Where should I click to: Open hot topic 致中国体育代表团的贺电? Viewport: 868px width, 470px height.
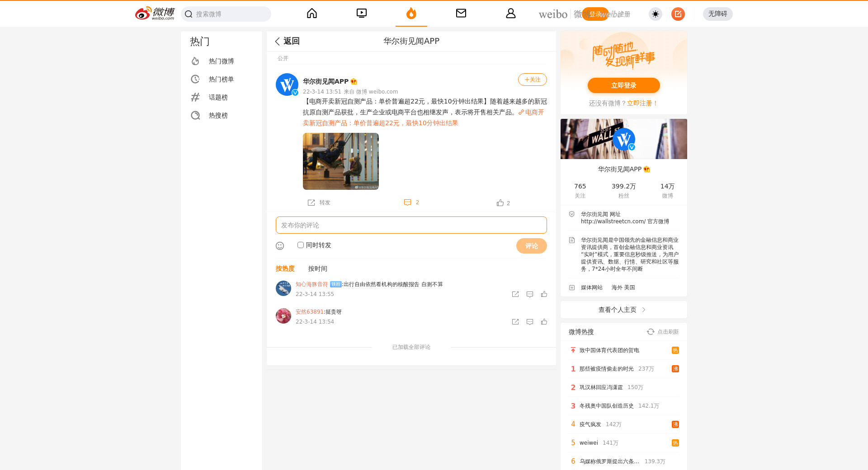pyautogui.click(x=609, y=350)
